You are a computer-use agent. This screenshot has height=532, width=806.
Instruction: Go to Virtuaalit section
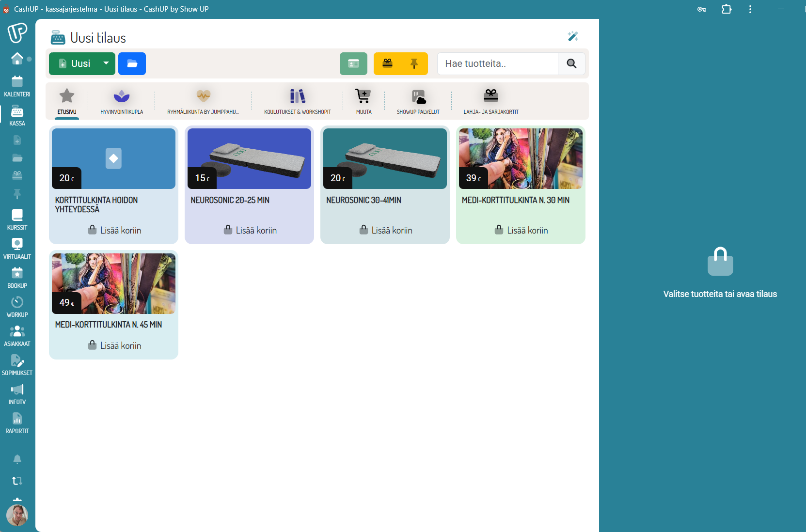17,249
